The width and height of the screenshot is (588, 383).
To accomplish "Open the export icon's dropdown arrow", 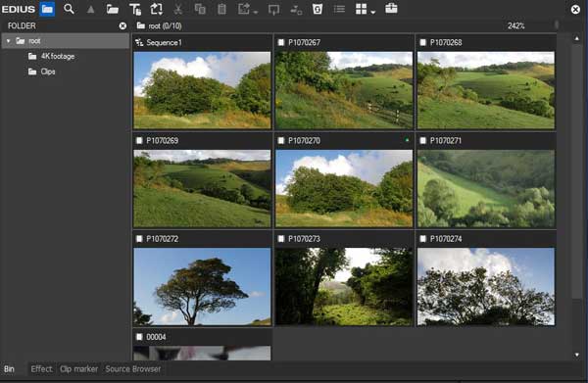I will click(256, 12).
